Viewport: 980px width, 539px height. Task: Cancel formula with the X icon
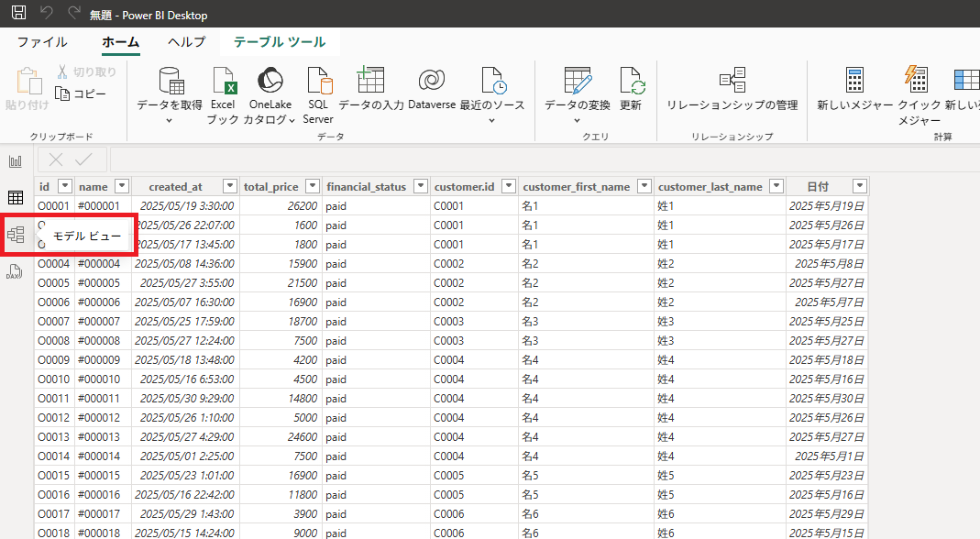tap(56, 160)
